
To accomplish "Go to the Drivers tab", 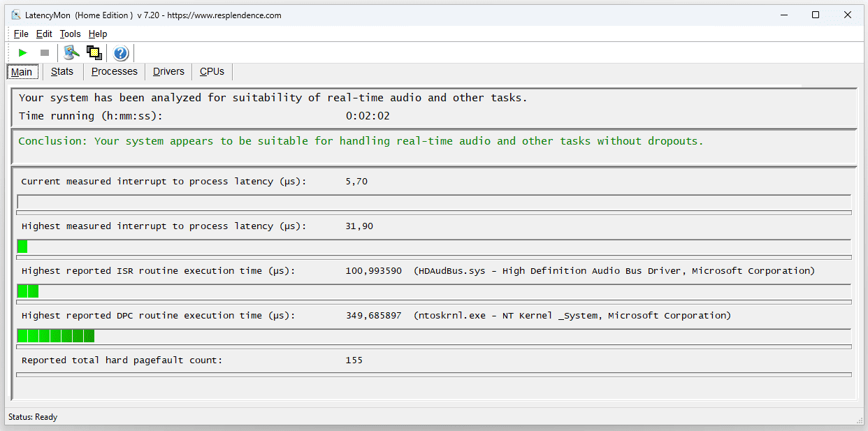I will [168, 71].
